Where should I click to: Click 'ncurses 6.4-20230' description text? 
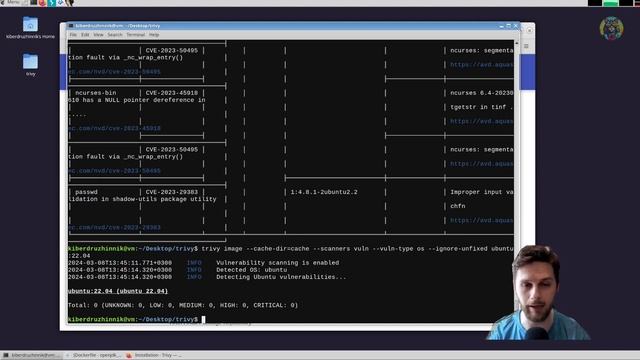482,93
